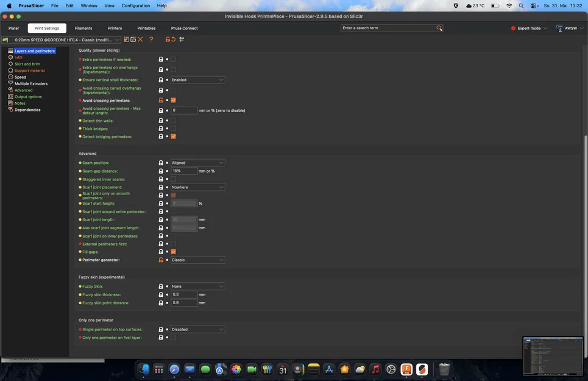Open the Advanced settings page
Screen dimensions: 588x381
23,90
